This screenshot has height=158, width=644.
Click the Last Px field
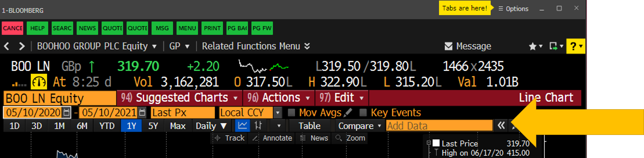point(183,113)
